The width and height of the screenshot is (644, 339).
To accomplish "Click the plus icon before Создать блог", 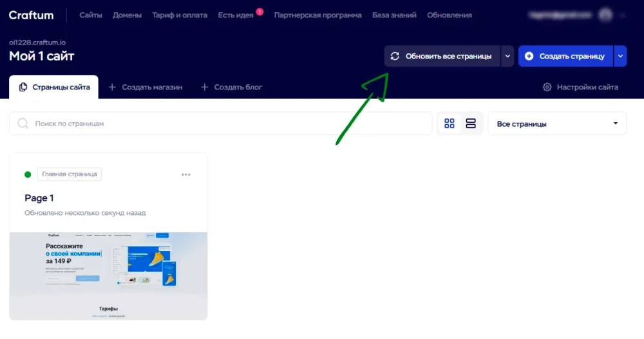I will [205, 87].
